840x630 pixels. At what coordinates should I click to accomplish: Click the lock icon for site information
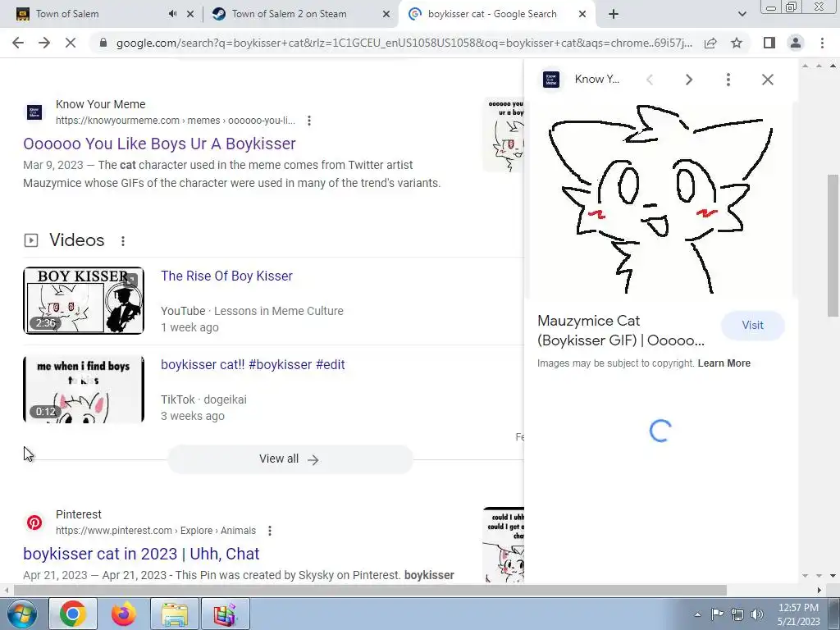point(103,43)
